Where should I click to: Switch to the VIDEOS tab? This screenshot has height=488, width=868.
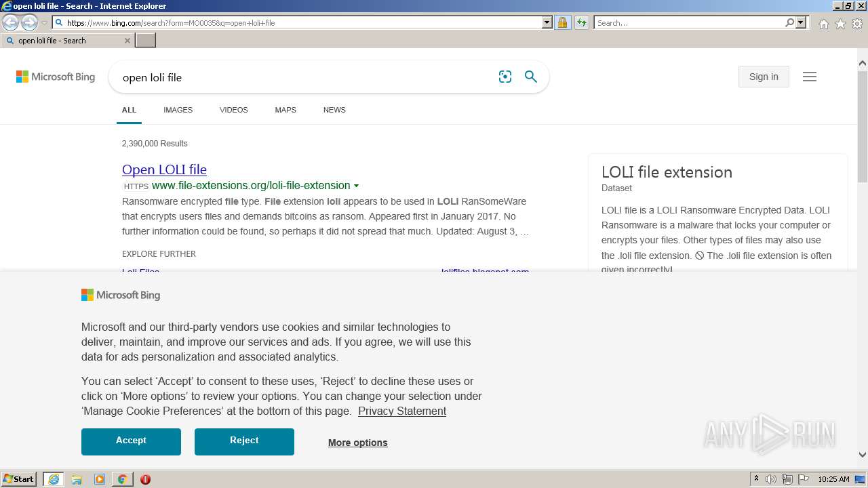pyautogui.click(x=233, y=110)
